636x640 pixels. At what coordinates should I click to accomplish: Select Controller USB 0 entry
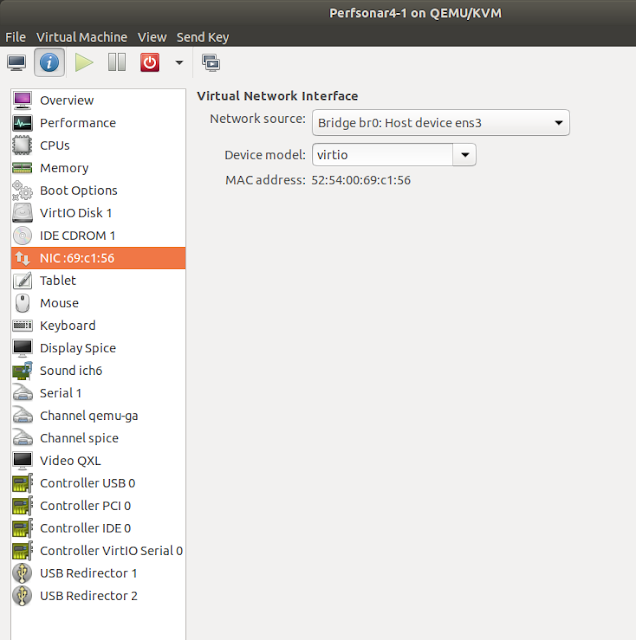(98, 483)
